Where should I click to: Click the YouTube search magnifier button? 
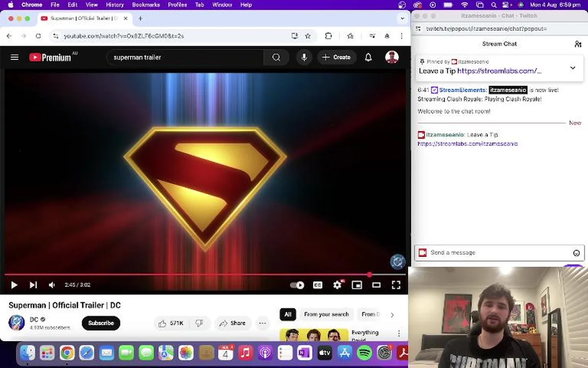276,57
